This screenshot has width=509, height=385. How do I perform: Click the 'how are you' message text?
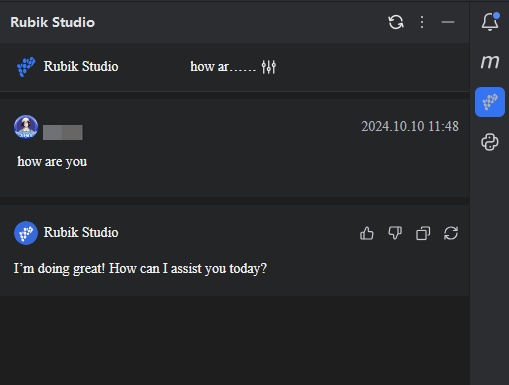[52, 162]
